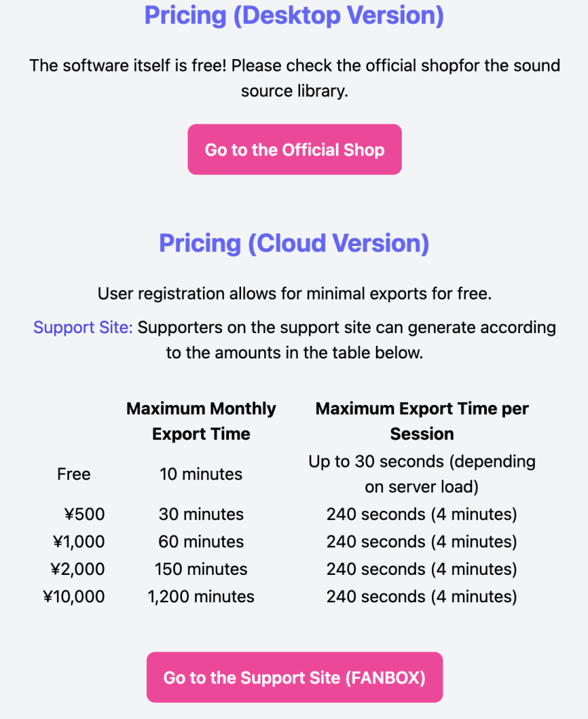The height and width of the screenshot is (719, 588).
Task: Click the Pricing (Cloud Version) heading
Action: click(x=294, y=243)
